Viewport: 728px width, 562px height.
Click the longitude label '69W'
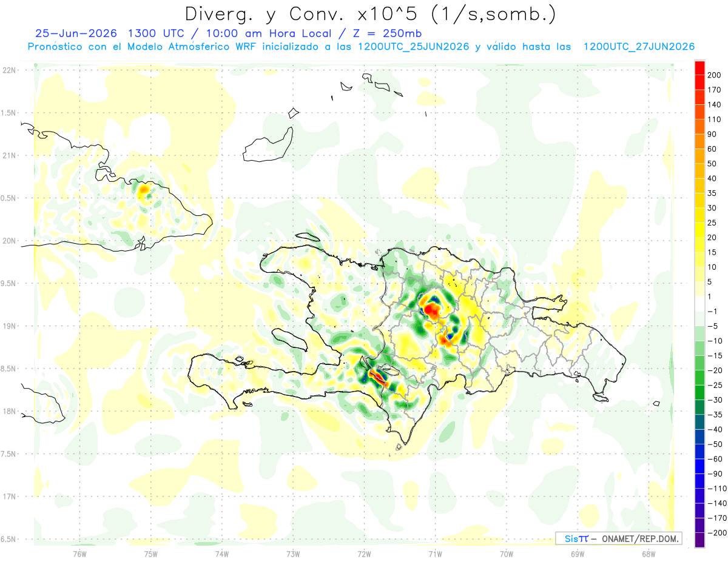tap(577, 554)
